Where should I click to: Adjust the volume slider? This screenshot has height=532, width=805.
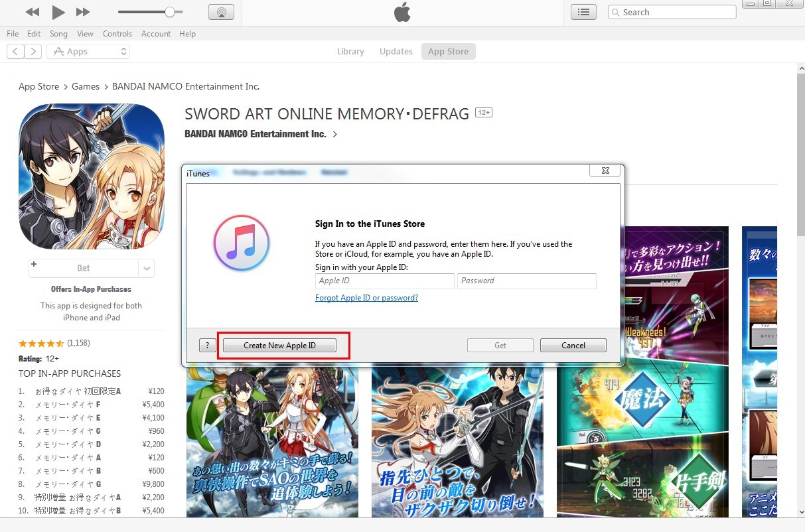(151, 12)
